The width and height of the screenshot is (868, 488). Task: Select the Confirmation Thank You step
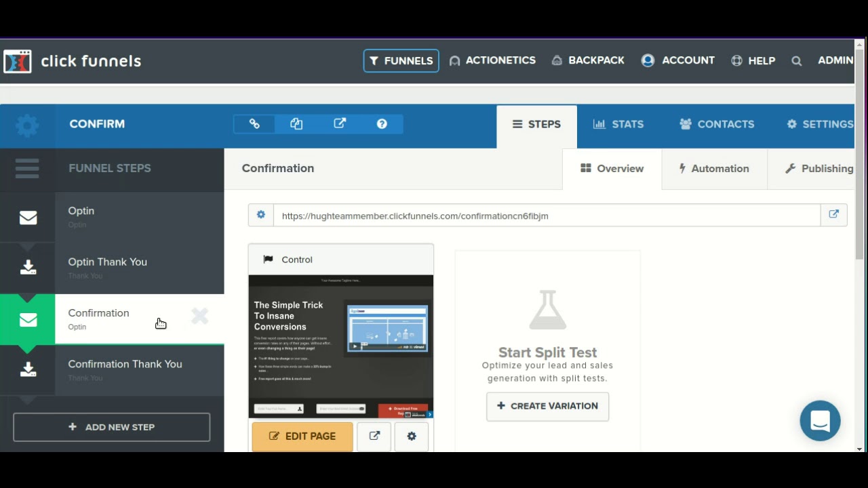pos(139,370)
